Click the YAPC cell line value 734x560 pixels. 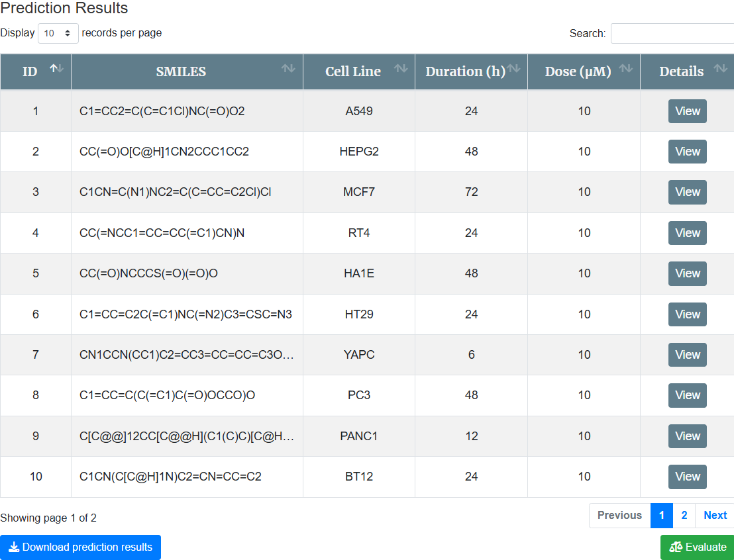(359, 355)
